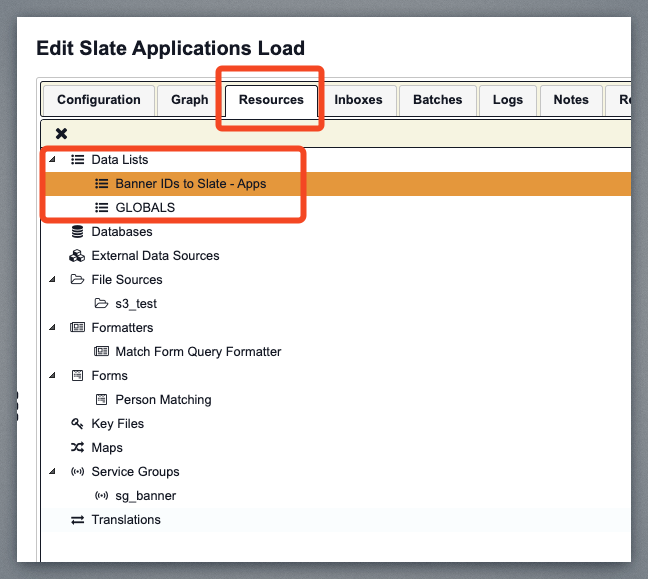This screenshot has width=648, height=579.
Task: Click the File Sources folder icon
Action: 77,279
